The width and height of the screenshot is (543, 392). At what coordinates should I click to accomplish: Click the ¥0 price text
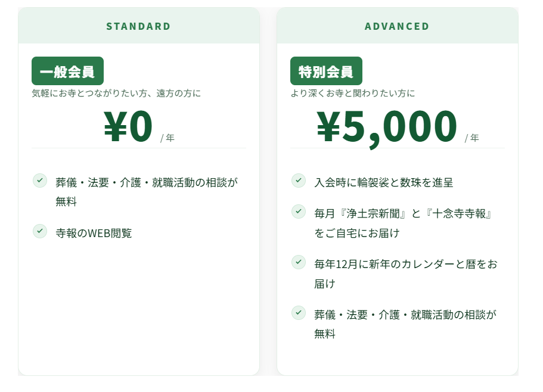pyautogui.click(x=129, y=127)
